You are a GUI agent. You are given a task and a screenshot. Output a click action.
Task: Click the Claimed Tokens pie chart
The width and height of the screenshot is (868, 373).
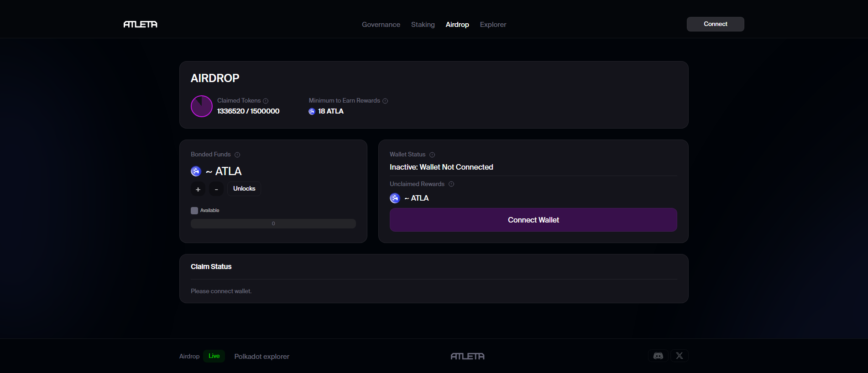pyautogui.click(x=202, y=106)
